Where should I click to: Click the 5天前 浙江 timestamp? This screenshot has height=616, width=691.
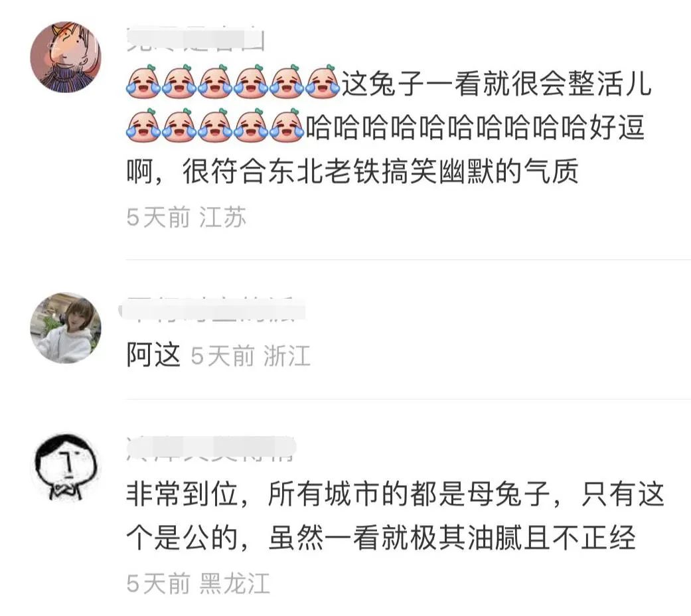[250, 356]
